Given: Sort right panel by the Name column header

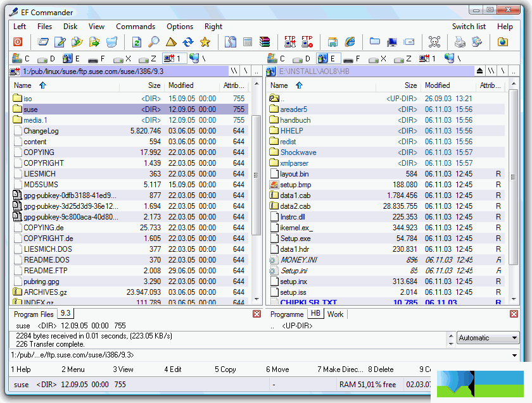Looking at the screenshot, I should (x=321, y=85).
